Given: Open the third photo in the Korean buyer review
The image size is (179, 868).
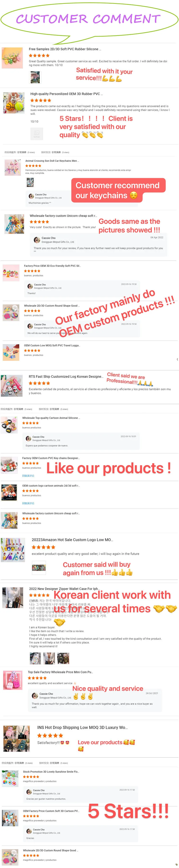Looking at the screenshot, I should tap(63, 658).
